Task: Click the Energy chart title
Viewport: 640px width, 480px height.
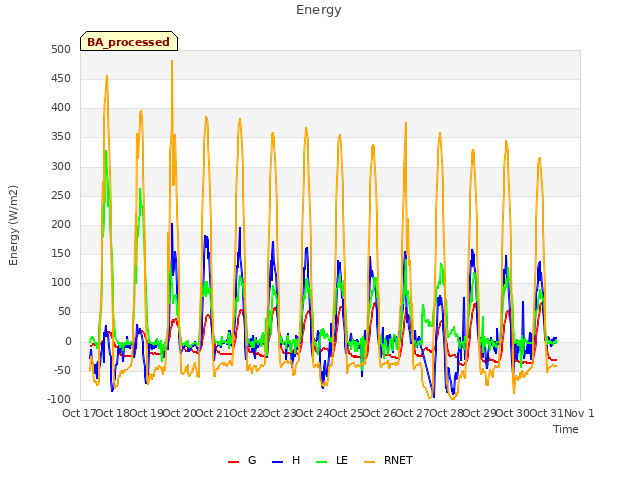Action: pos(318,10)
